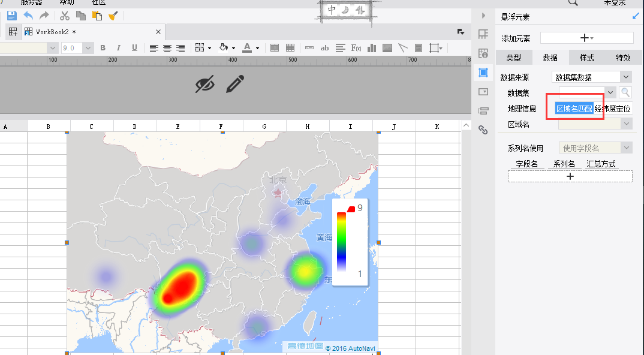Insert chart with bar chart icon
The width and height of the screenshot is (644, 355).
(x=372, y=48)
